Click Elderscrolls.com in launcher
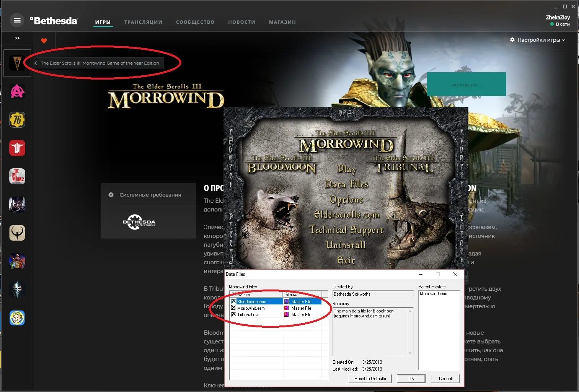Screen dimensions: 579x392 point(347,215)
